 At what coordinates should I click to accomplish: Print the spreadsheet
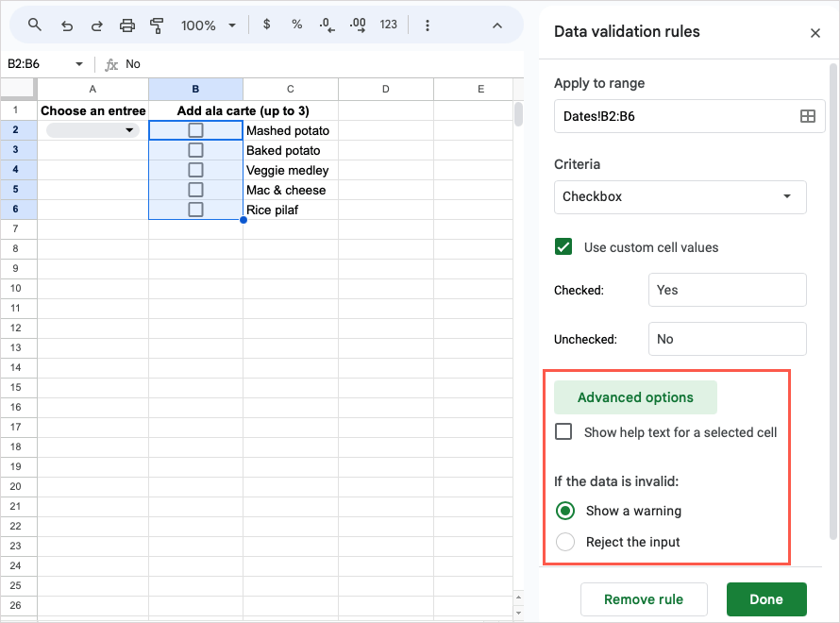point(126,25)
